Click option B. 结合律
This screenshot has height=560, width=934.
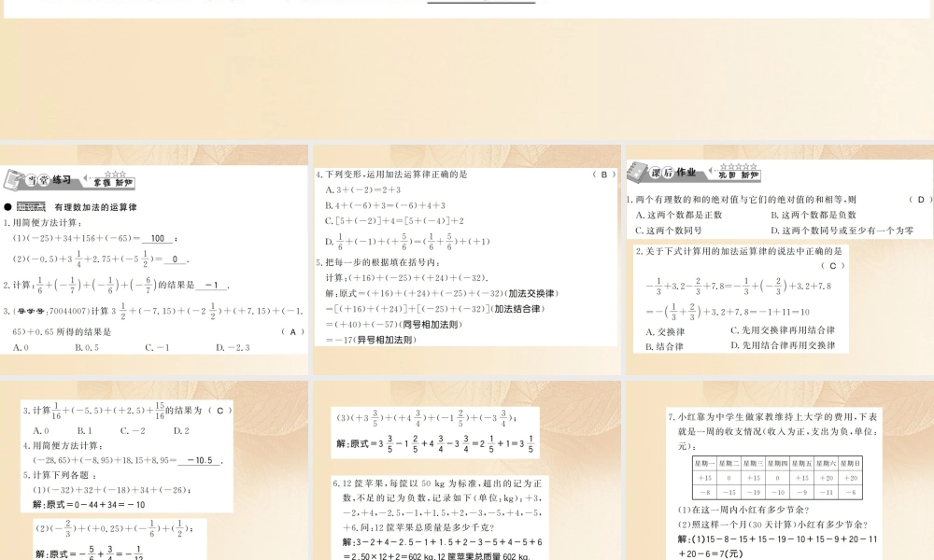coord(665,346)
